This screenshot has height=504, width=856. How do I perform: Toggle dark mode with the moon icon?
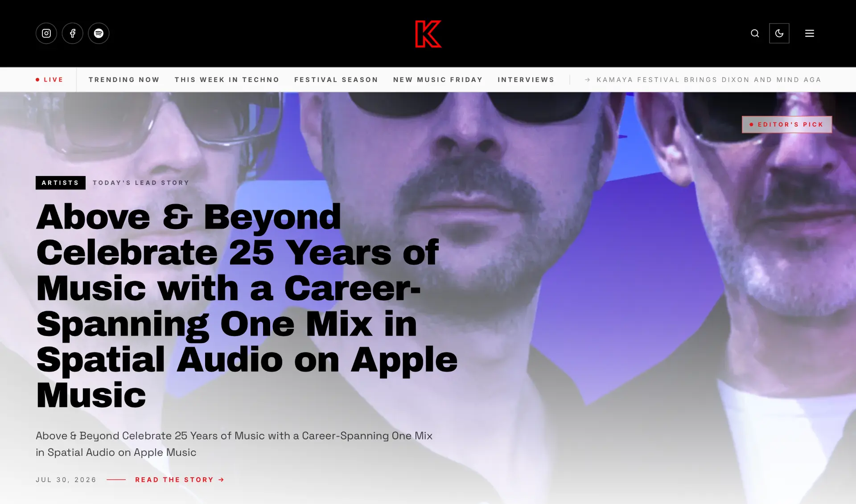coord(779,33)
